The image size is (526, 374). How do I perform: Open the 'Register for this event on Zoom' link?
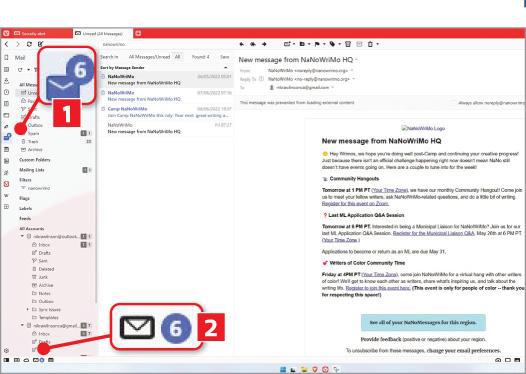point(355,204)
